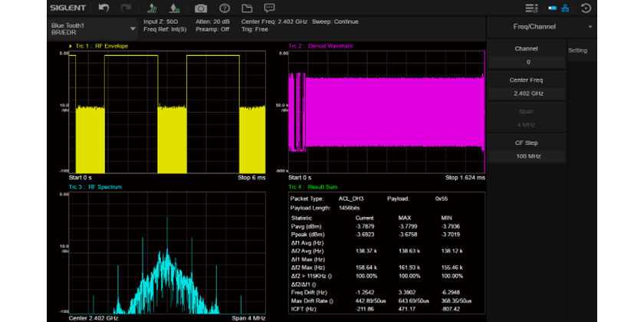Click the preset reset circular arrow icon
This screenshot has width=644, height=322.
pyautogui.click(x=586, y=8)
